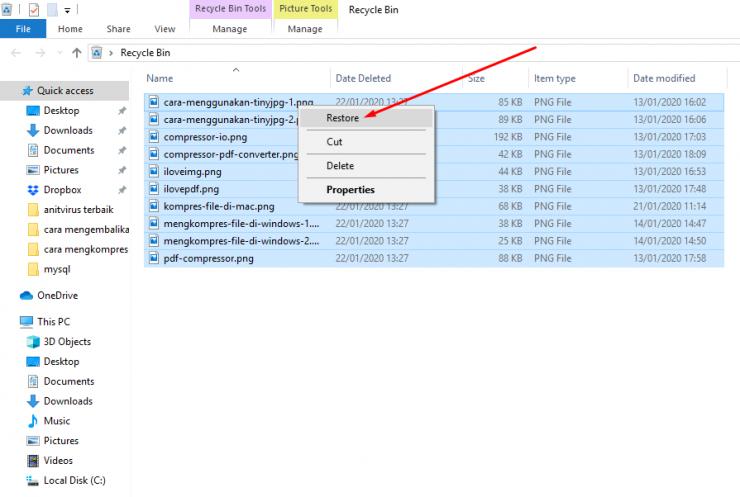Switch to the View ribbon tab
The image size is (740, 497).
(165, 29)
